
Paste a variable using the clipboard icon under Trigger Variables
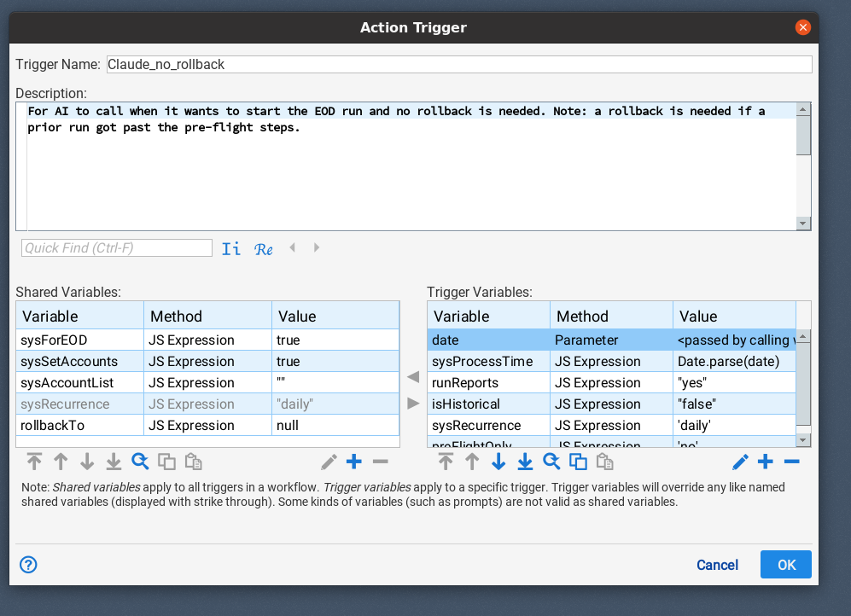603,462
